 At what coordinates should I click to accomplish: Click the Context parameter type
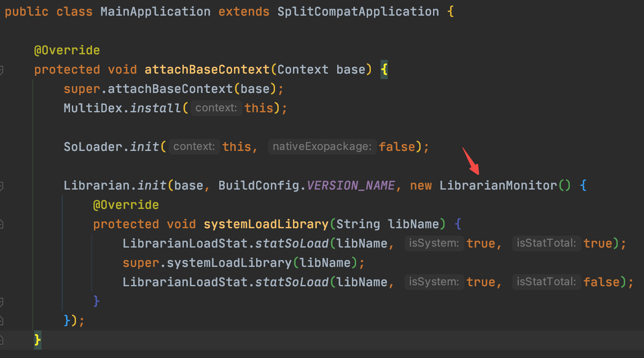(303, 69)
